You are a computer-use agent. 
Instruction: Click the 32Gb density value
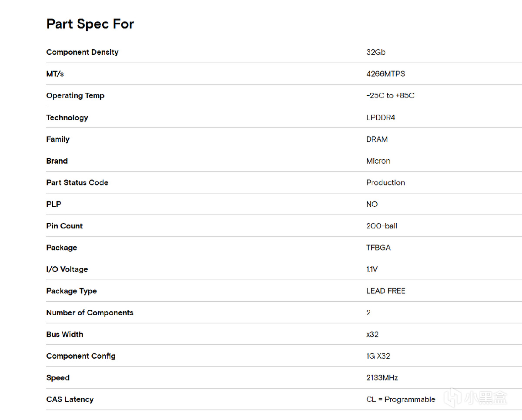376,52
